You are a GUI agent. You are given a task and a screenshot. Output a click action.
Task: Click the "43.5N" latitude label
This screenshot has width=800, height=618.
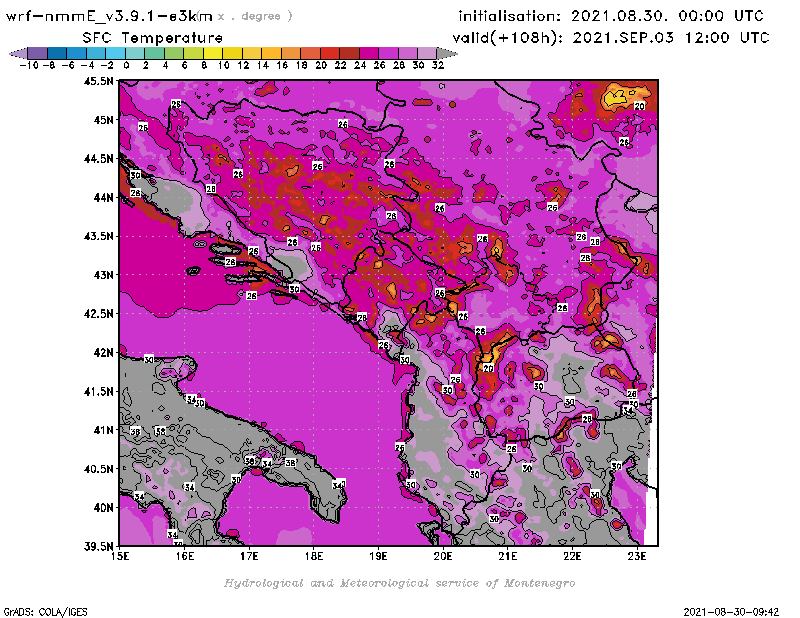pyautogui.click(x=98, y=236)
